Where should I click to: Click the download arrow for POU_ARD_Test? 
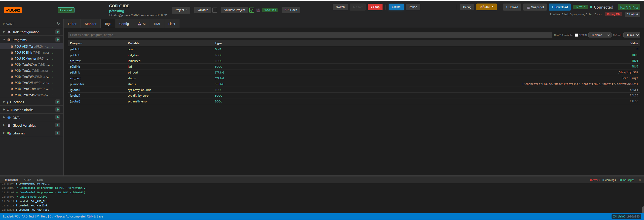pyautogui.click(x=53, y=47)
